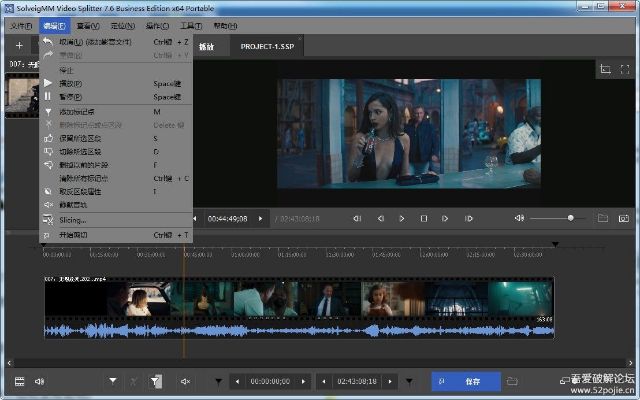Click the crop video icon above preview
Screen dimensions: 640x400
point(606,69)
